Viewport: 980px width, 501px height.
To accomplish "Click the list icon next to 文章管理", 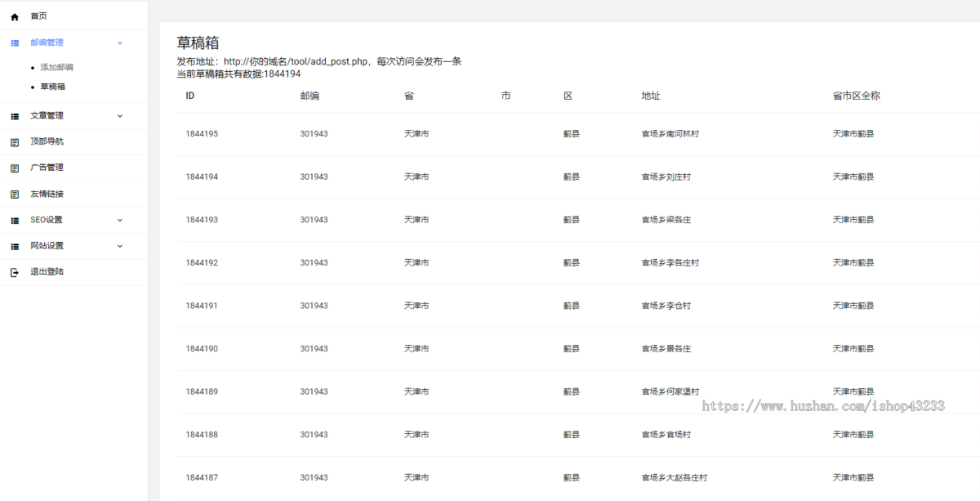I will point(15,116).
